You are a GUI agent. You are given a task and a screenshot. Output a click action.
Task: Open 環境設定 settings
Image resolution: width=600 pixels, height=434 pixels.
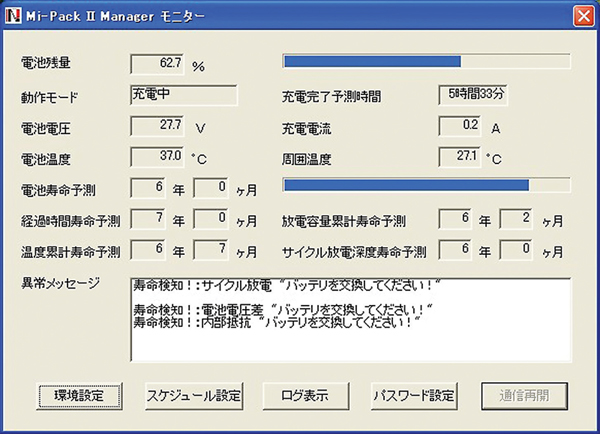(x=79, y=394)
